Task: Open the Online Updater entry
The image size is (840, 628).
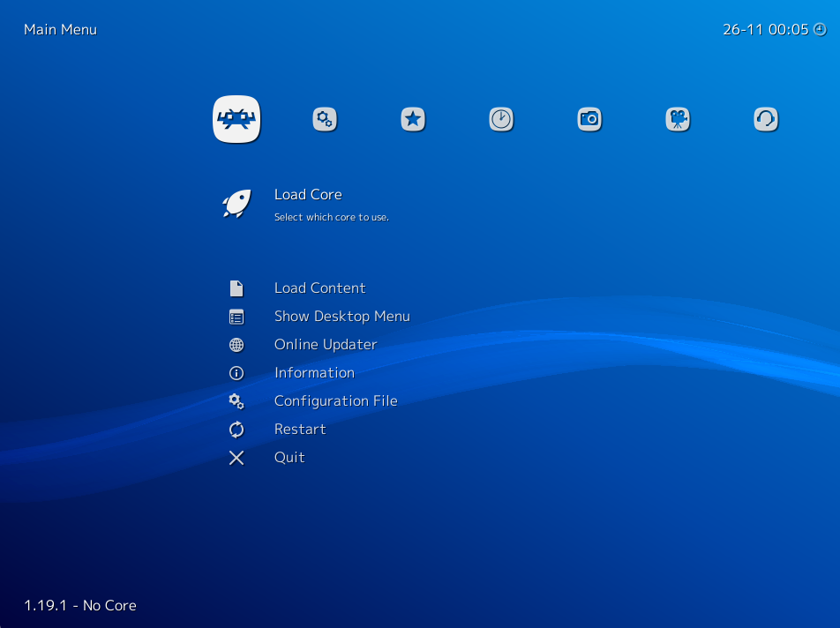Action: click(x=326, y=345)
